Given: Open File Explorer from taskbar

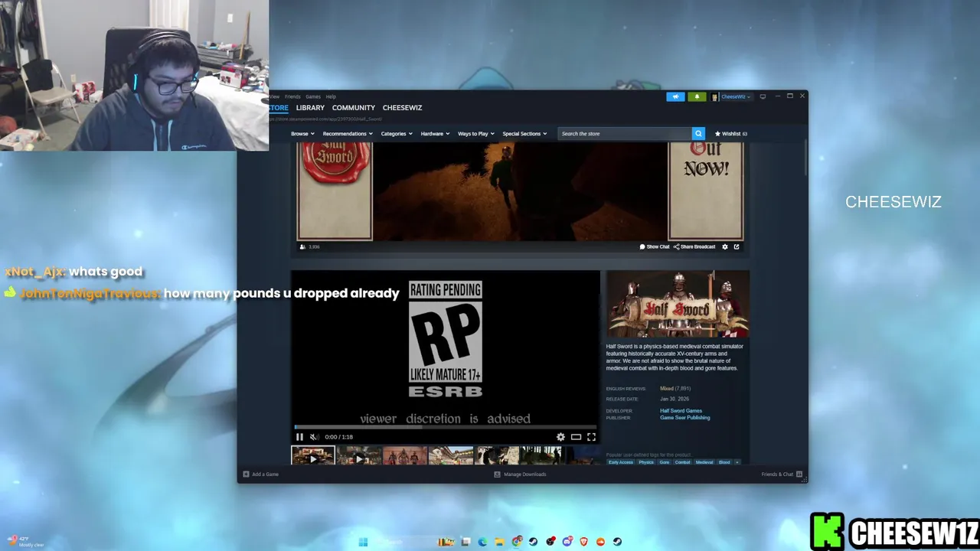Looking at the screenshot, I should [x=499, y=542].
